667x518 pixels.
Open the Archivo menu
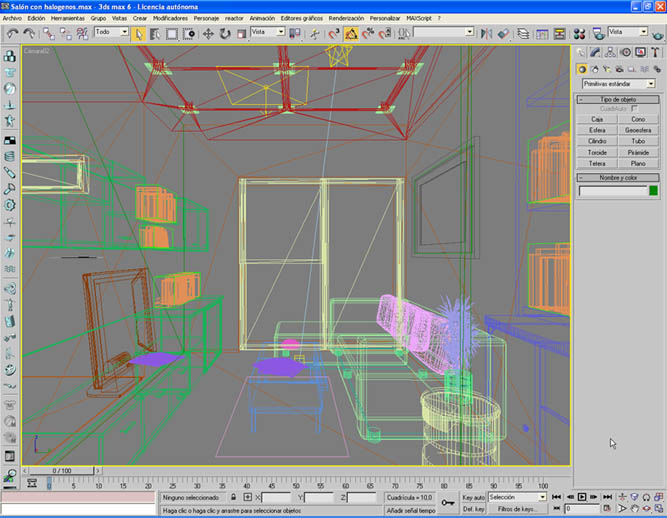tap(12, 18)
